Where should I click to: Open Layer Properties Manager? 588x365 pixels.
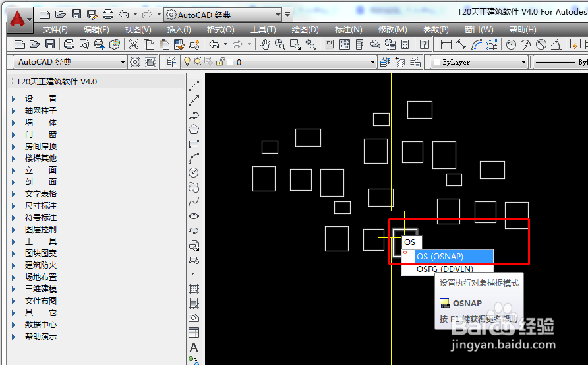[x=172, y=62]
